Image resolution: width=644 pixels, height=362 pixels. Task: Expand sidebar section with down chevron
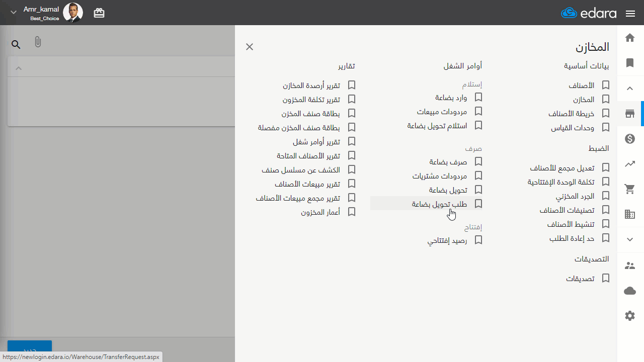(x=630, y=240)
